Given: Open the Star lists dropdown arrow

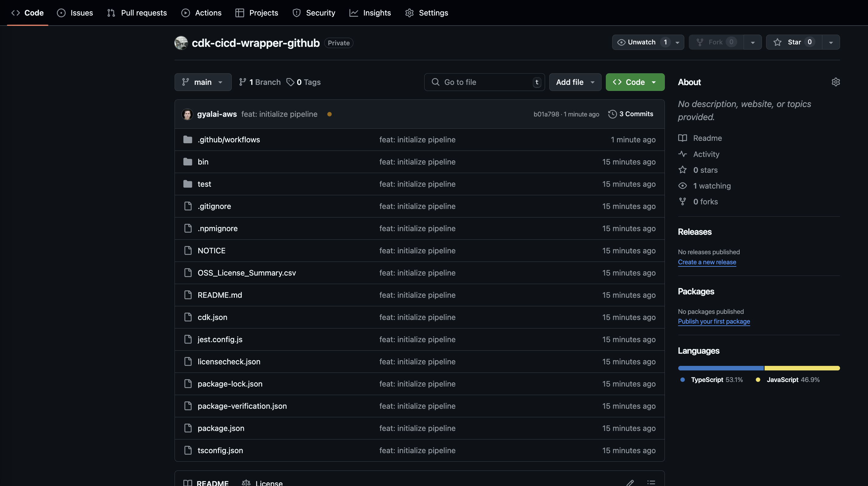Looking at the screenshot, I should tap(831, 43).
